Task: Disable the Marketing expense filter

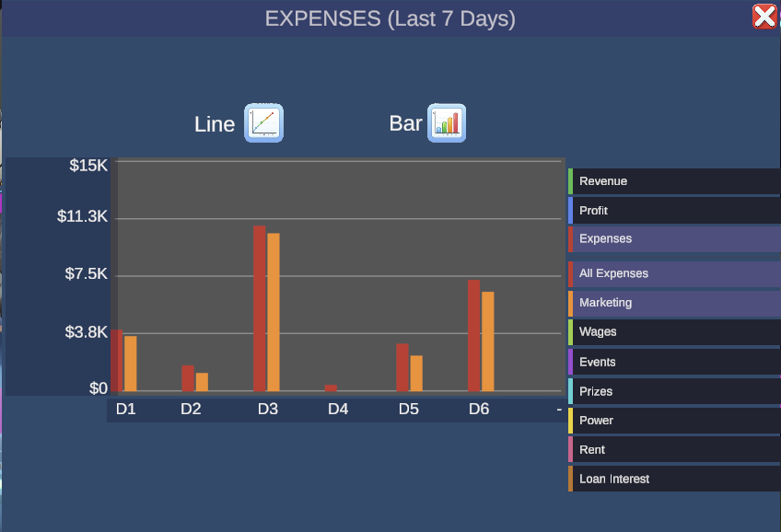Action: point(674,303)
